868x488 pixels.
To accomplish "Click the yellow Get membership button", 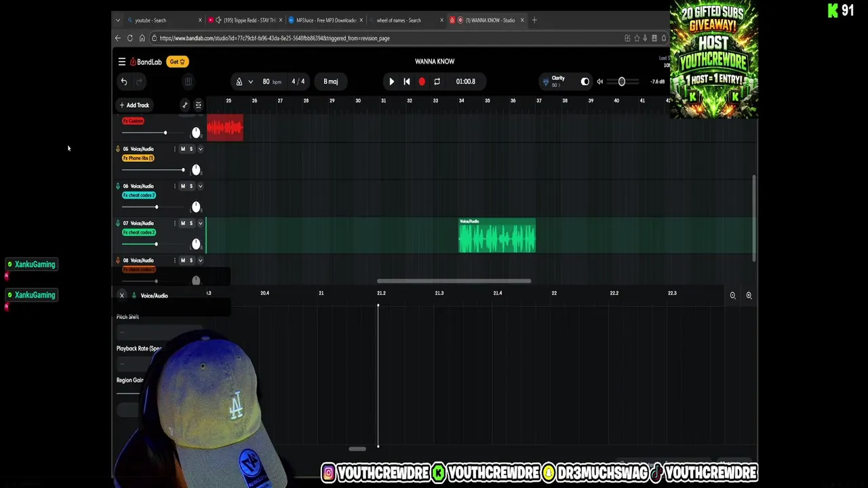I will pos(177,62).
